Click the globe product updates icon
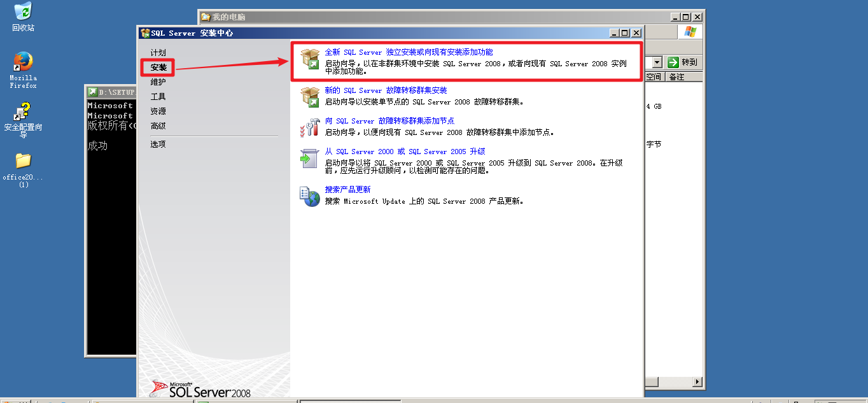 pyautogui.click(x=310, y=196)
